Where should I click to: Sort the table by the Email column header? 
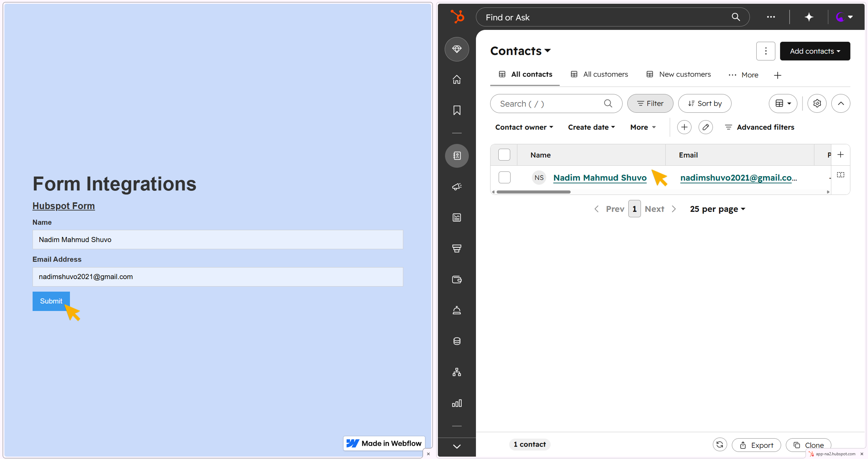point(740,155)
